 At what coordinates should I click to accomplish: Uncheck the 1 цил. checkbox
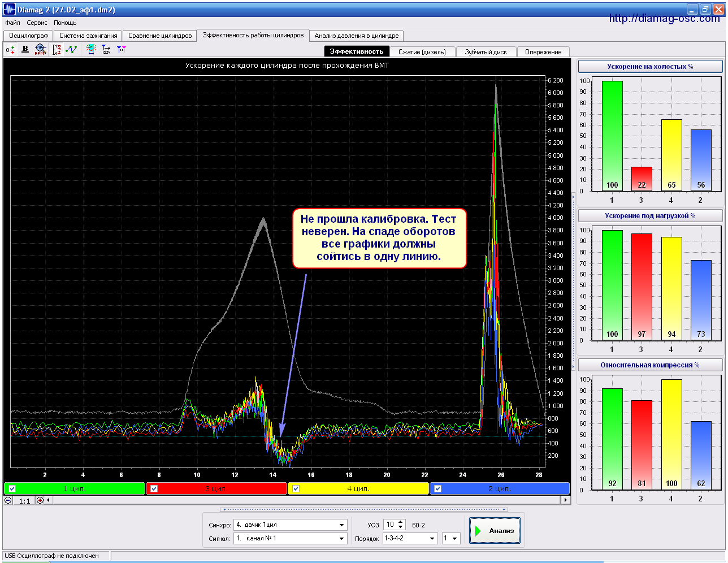point(12,488)
